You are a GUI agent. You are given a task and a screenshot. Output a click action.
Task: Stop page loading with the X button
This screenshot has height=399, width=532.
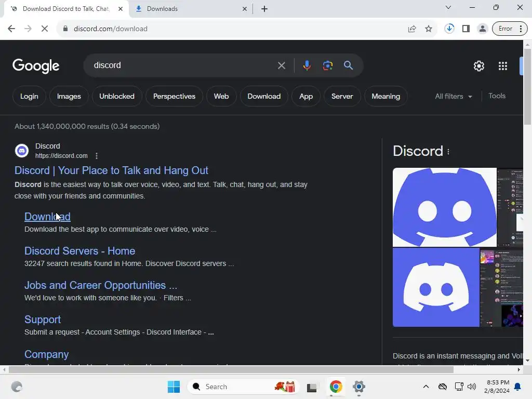point(45,29)
